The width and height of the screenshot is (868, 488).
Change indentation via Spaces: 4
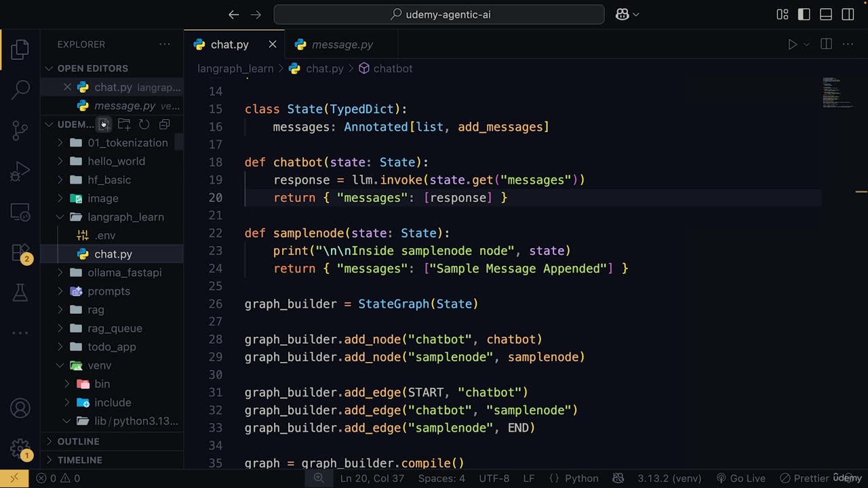click(441, 479)
